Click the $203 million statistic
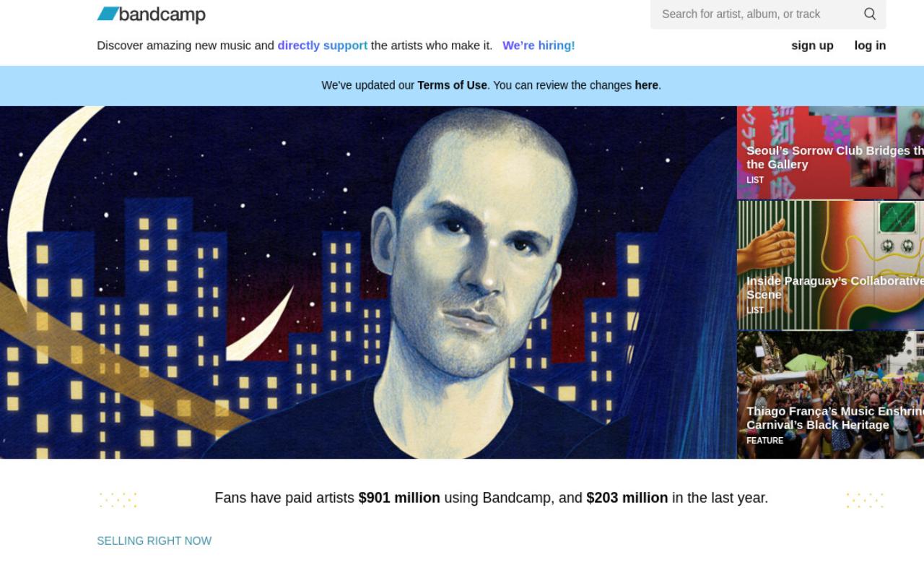This screenshot has height=578, width=924. pyautogui.click(x=627, y=498)
